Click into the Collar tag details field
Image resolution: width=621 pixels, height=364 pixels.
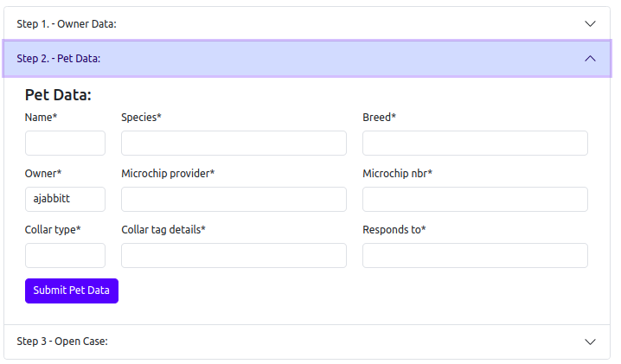234,256
